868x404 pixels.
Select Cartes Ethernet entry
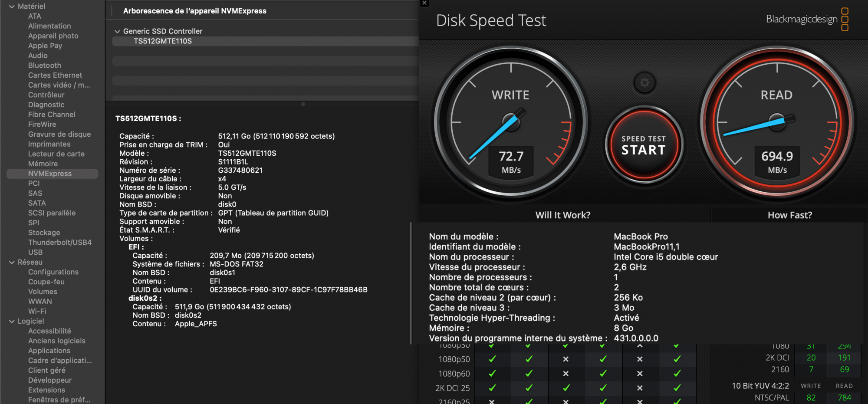pyautogui.click(x=55, y=75)
